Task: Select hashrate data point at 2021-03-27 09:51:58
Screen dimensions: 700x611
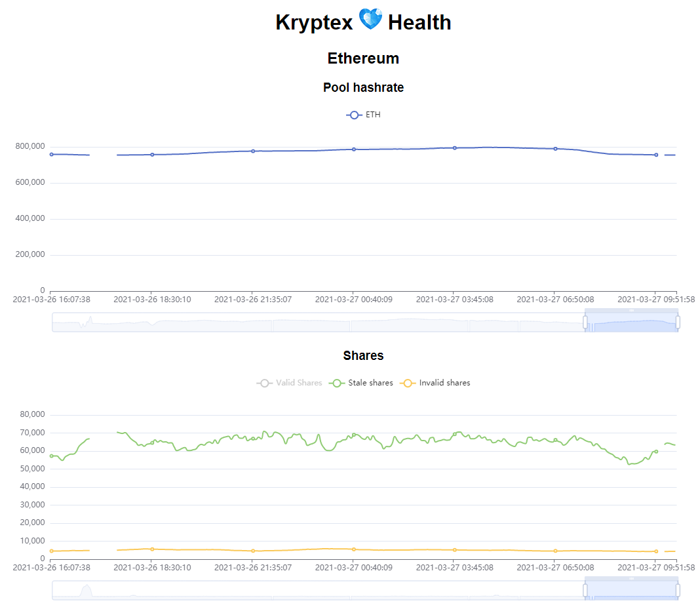Action: [x=656, y=155]
